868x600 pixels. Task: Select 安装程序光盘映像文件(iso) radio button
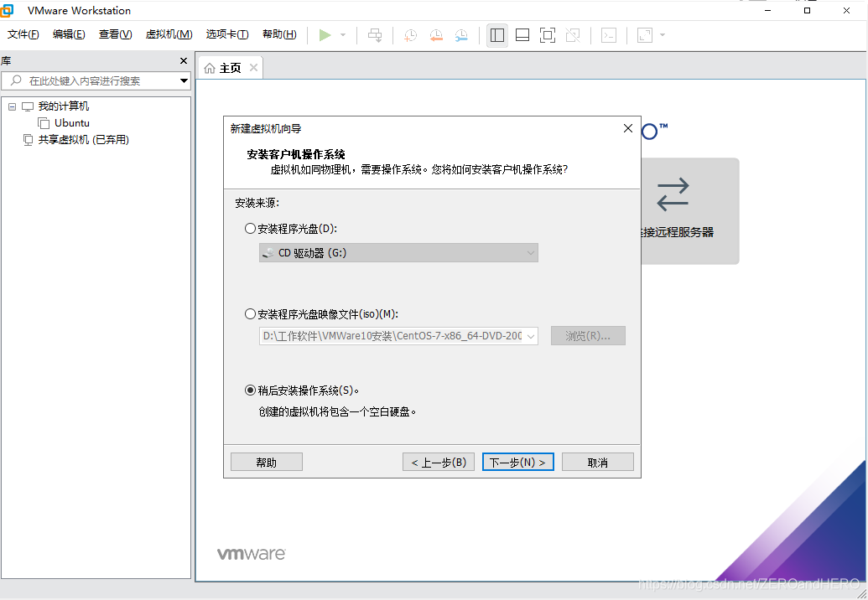tap(250, 314)
